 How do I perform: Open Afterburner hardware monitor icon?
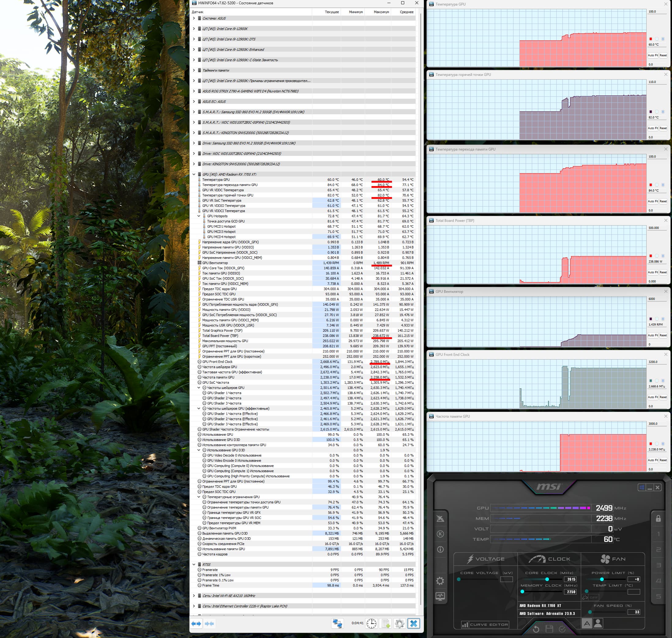tap(440, 596)
